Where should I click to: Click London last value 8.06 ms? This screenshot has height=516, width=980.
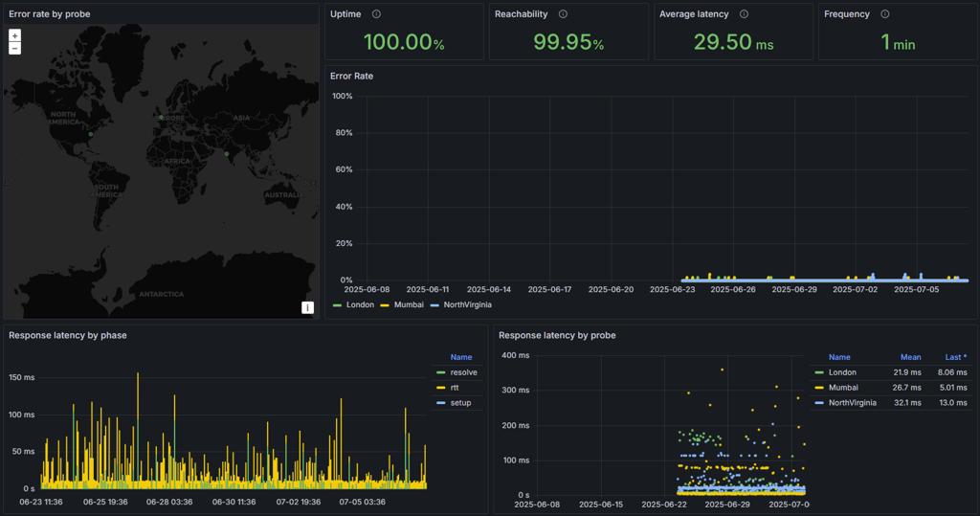coord(952,372)
